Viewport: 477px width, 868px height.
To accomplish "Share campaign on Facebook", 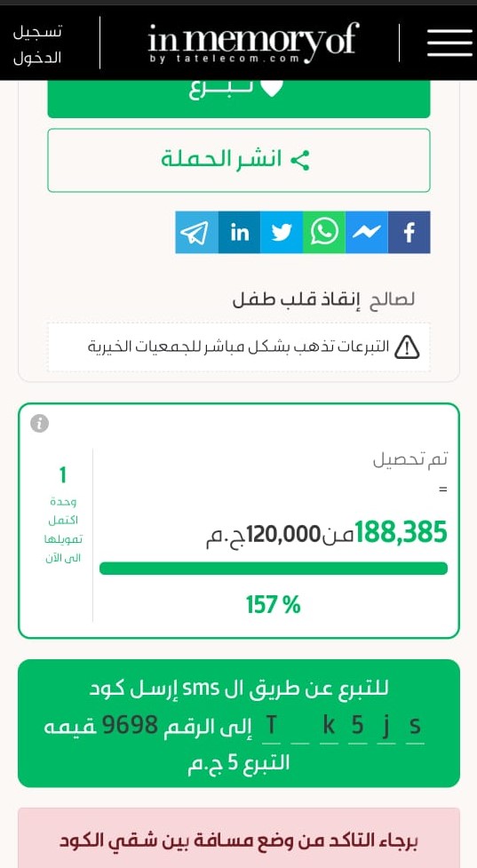I will click(x=409, y=233).
